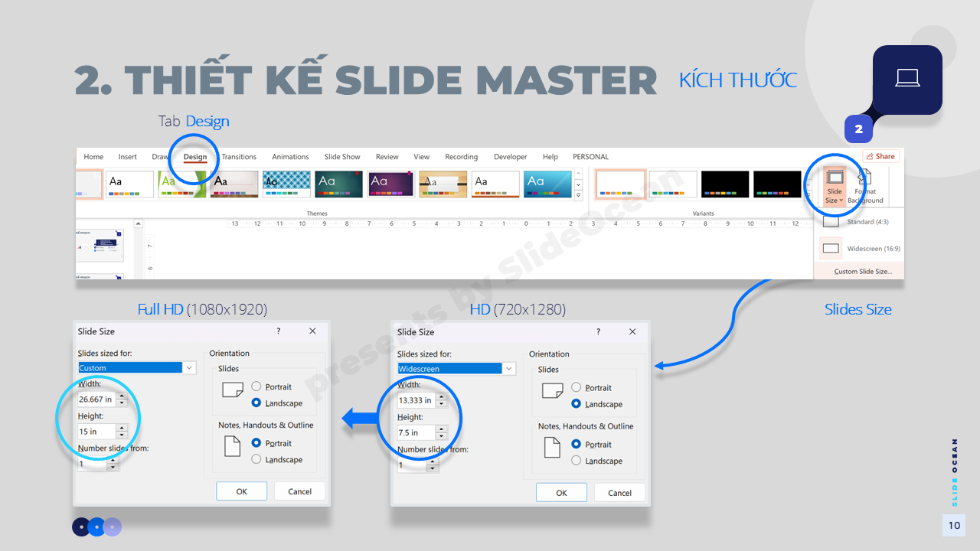Select the tan theme with dark band
Screen dimensions: 980x551
(443, 184)
